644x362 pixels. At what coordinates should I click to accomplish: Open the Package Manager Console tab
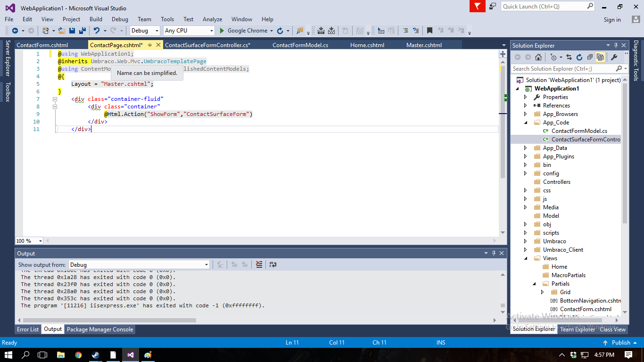tap(100, 329)
